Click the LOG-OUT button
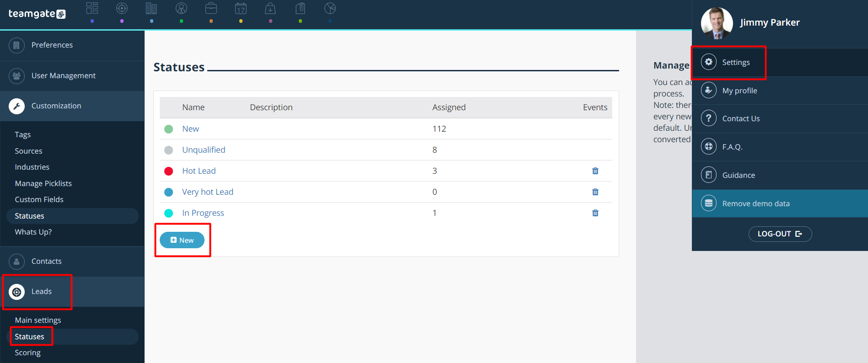 click(780, 234)
